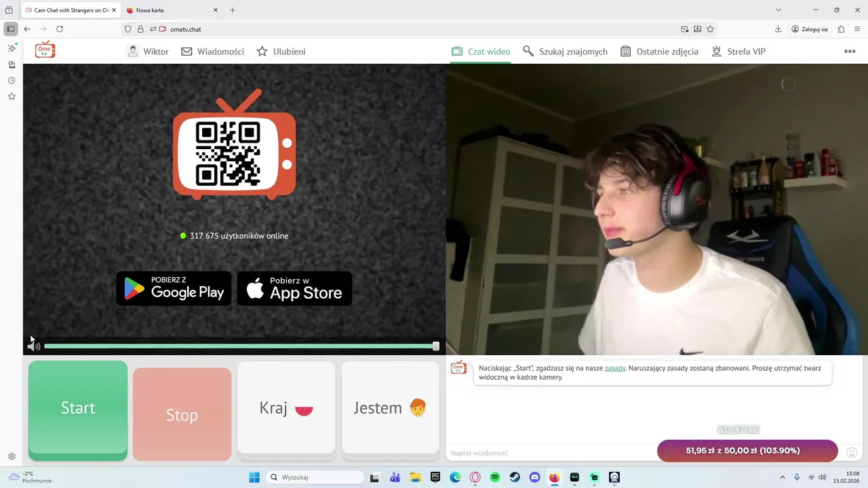The image size is (868, 488).
Task: Open the Windows Start menu
Action: point(254,477)
